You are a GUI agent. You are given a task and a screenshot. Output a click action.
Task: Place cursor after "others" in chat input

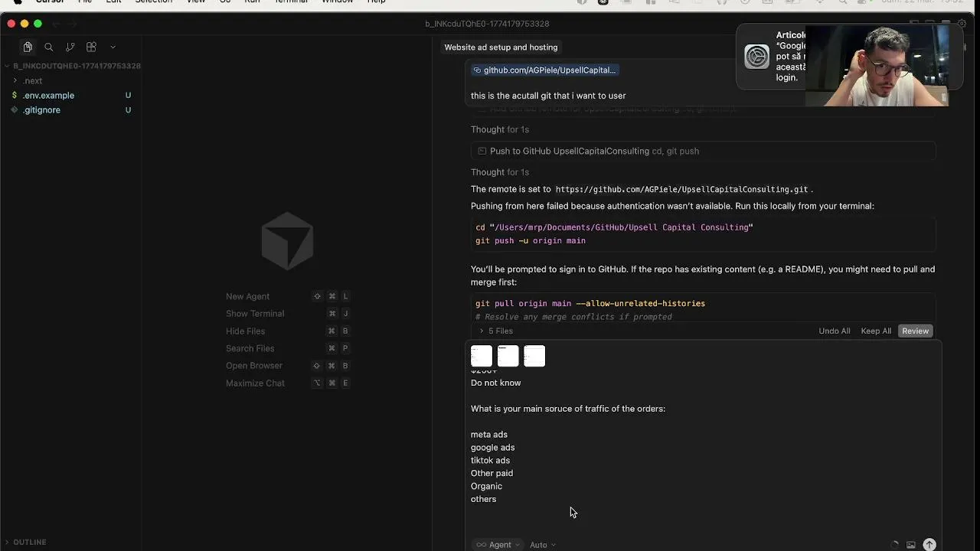[497, 499]
